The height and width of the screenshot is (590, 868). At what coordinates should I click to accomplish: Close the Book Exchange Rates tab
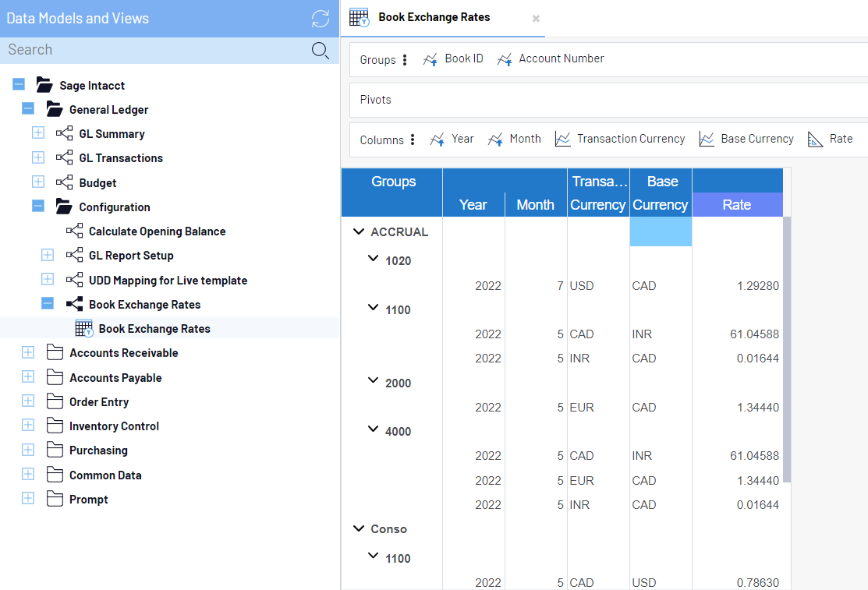click(x=536, y=19)
